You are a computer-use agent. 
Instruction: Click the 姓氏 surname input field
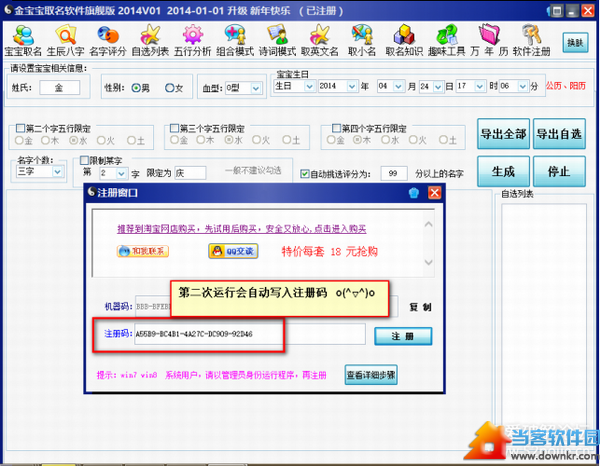click(x=60, y=88)
